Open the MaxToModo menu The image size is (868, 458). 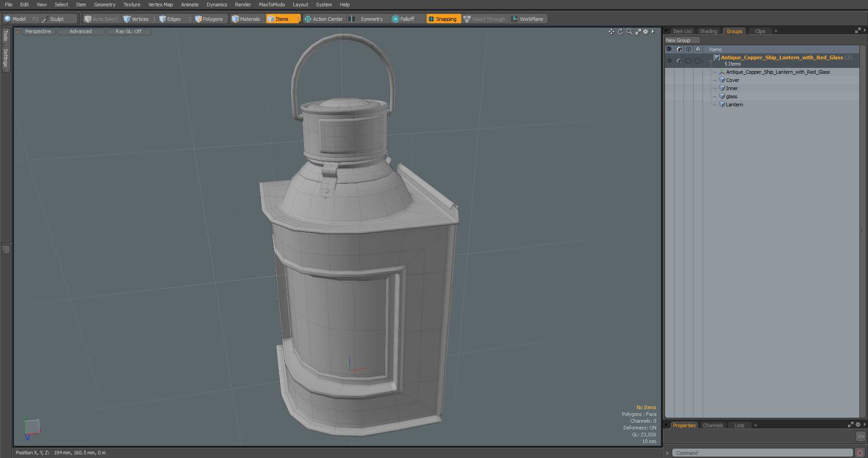(x=272, y=5)
